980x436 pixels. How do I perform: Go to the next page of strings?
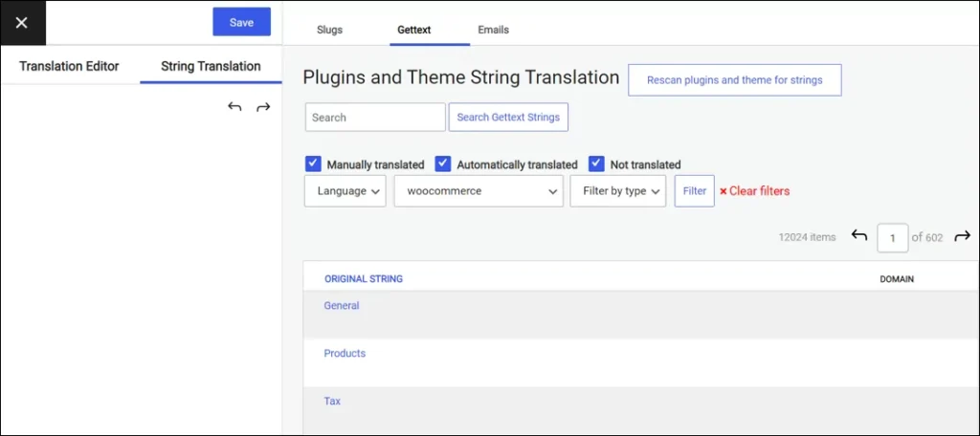click(x=963, y=236)
